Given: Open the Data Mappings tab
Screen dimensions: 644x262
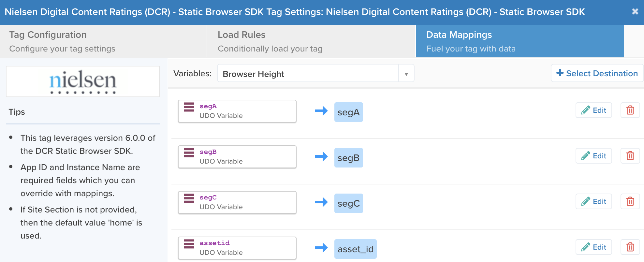Looking at the screenshot, I should click(520, 41).
